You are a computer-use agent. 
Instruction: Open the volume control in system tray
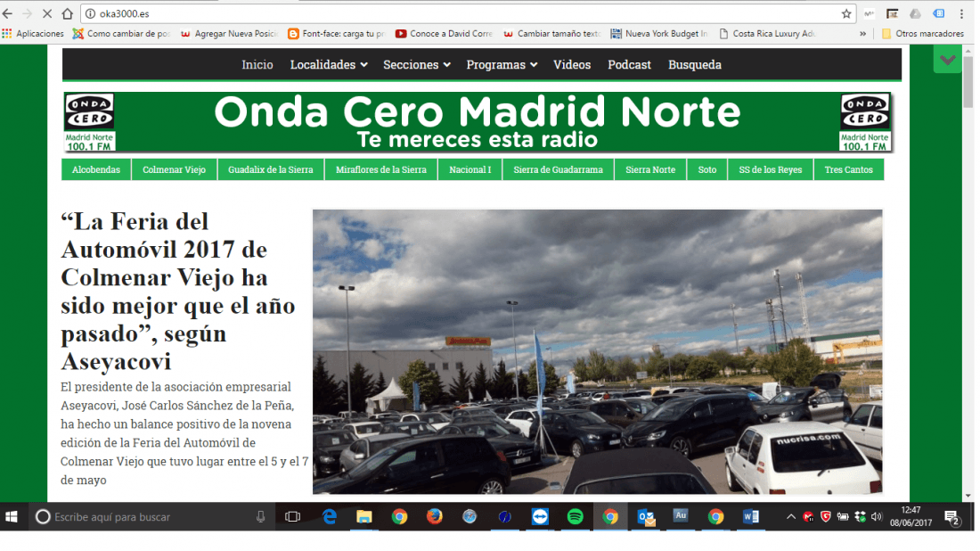[x=877, y=516]
